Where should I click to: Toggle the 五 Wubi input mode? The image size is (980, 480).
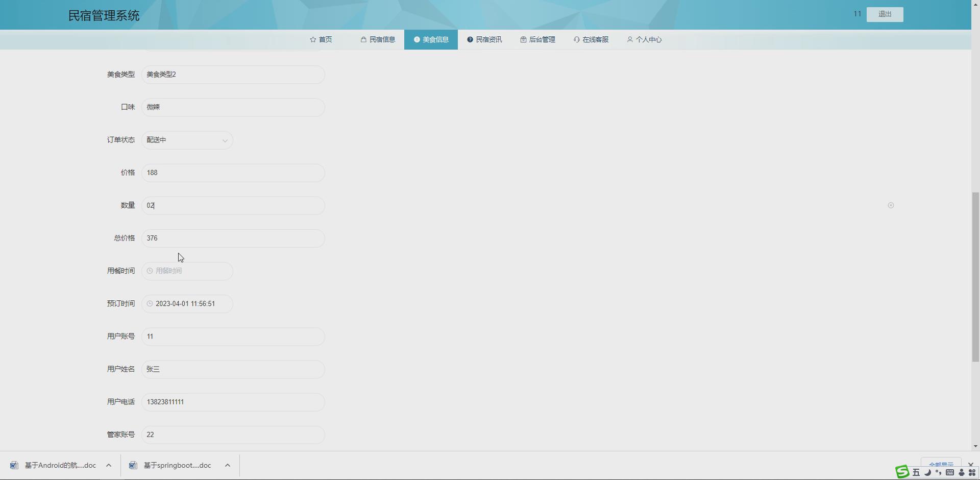click(916, 472)
